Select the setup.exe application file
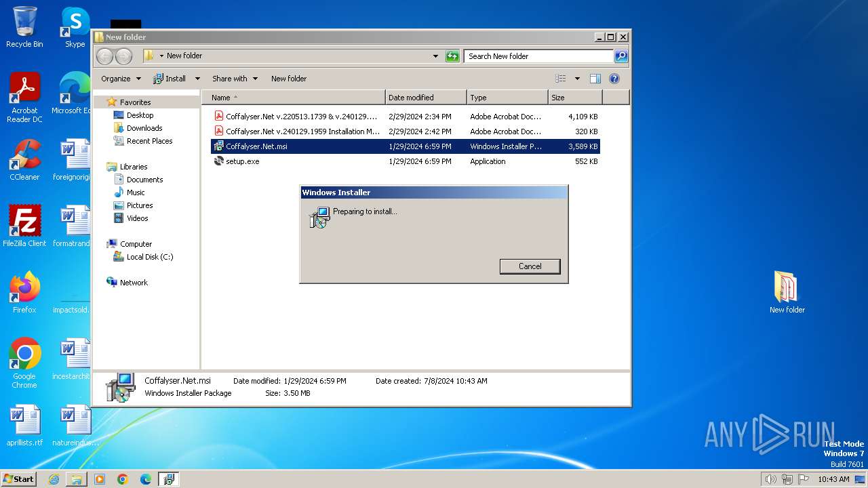Image resolution: width=868 pixels, height=488 pixels. tap(405, 161)
